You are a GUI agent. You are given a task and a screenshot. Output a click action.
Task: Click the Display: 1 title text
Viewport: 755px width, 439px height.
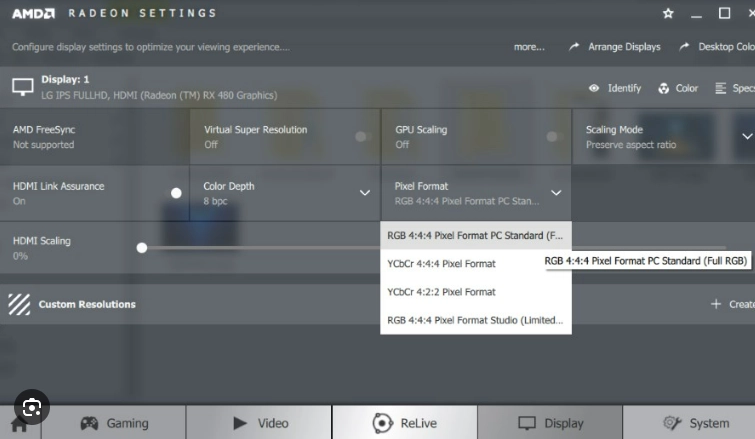coord(65,79)
